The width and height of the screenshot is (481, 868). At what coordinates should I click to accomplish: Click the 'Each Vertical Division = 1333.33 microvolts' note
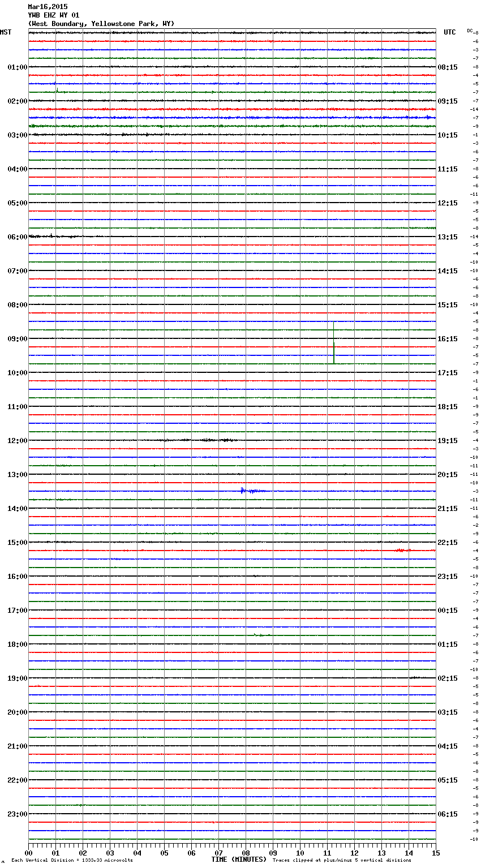[x=72, y=861]
